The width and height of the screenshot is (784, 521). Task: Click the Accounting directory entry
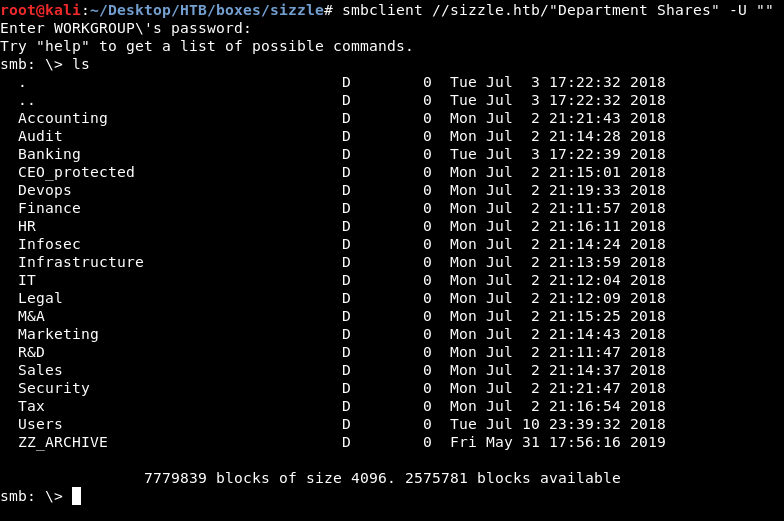(x=62, y=118)
